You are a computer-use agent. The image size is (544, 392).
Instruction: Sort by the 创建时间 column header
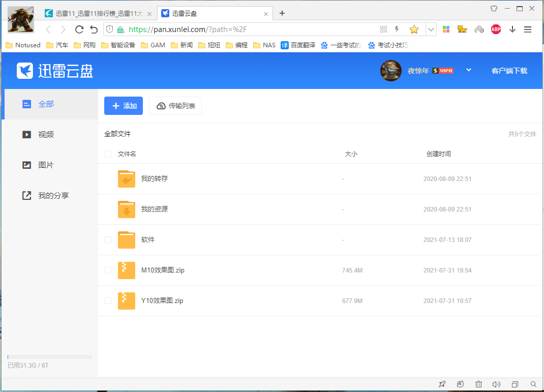(x=439, y=154)
